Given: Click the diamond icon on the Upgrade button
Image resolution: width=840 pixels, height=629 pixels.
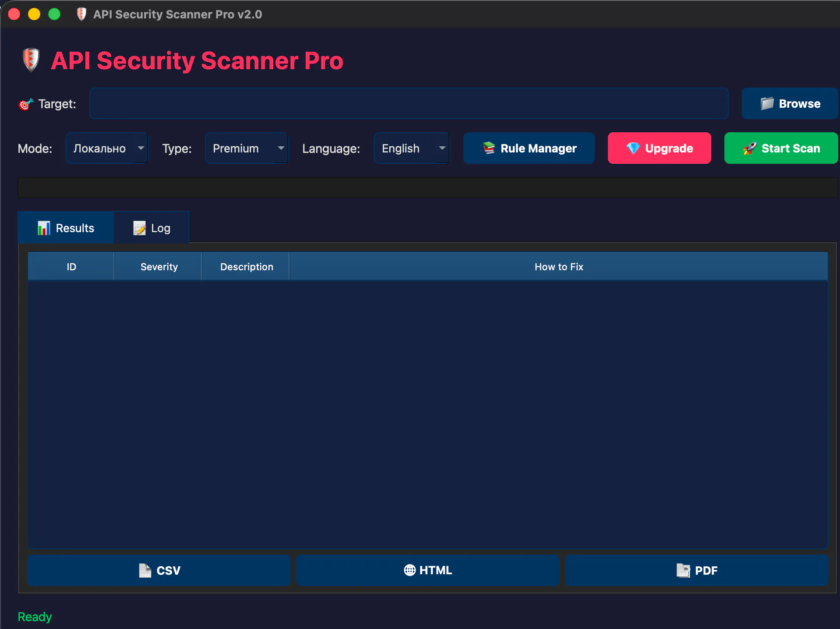Looking at the screenshot, I should coord(633,148).
